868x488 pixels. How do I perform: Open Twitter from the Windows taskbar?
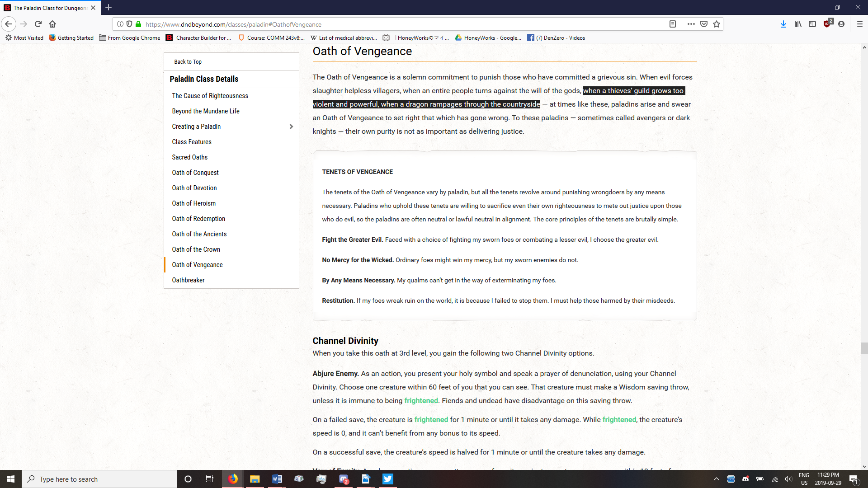[x=388, y=479]
